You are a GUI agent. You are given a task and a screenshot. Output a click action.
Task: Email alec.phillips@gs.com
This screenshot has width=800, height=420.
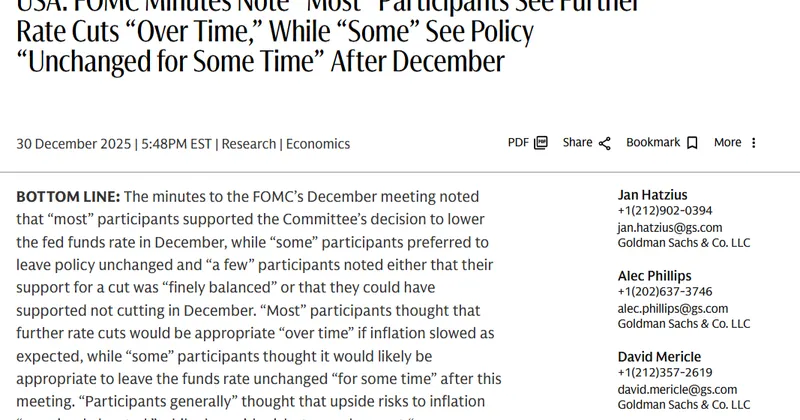pyautogui.click(x=672, y=308)
